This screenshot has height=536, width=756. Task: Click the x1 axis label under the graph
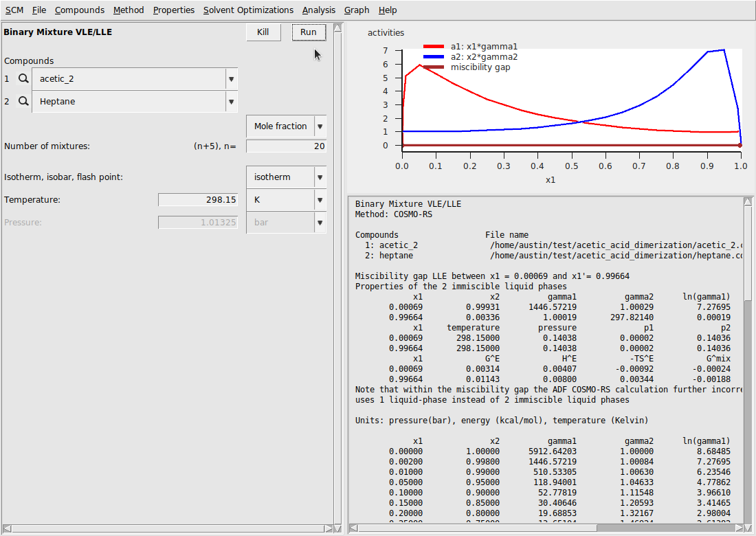coord(551,180)
